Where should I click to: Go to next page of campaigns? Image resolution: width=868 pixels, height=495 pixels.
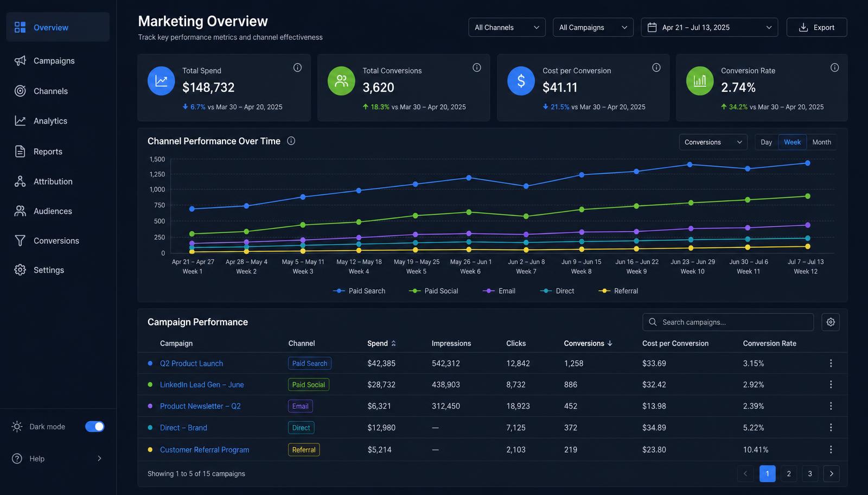(831, 474)
